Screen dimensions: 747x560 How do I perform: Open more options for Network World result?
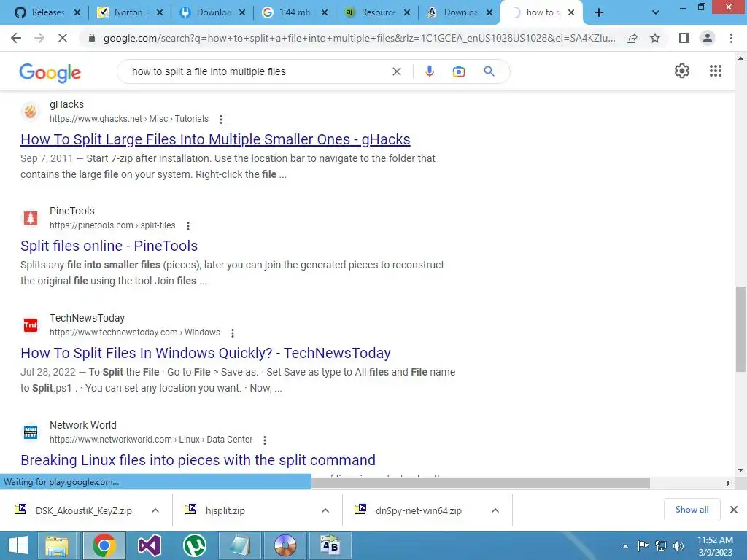click(264, 440)
